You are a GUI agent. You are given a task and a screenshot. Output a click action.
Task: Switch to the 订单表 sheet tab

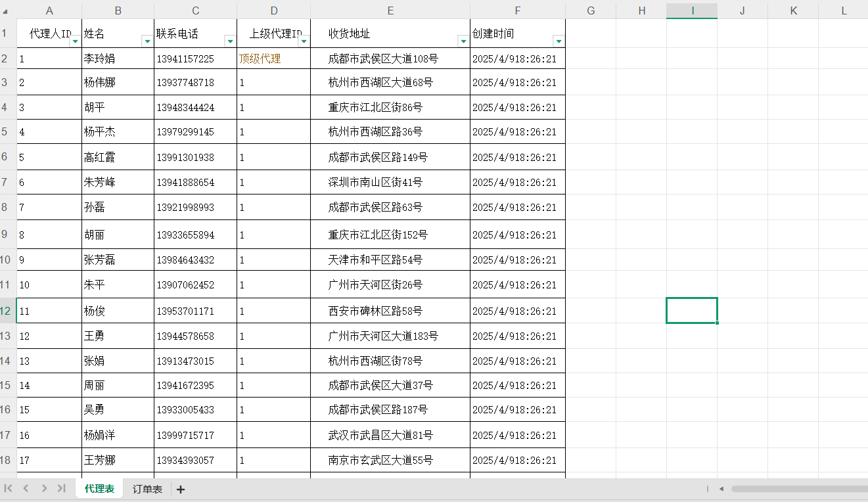point(147,489)
